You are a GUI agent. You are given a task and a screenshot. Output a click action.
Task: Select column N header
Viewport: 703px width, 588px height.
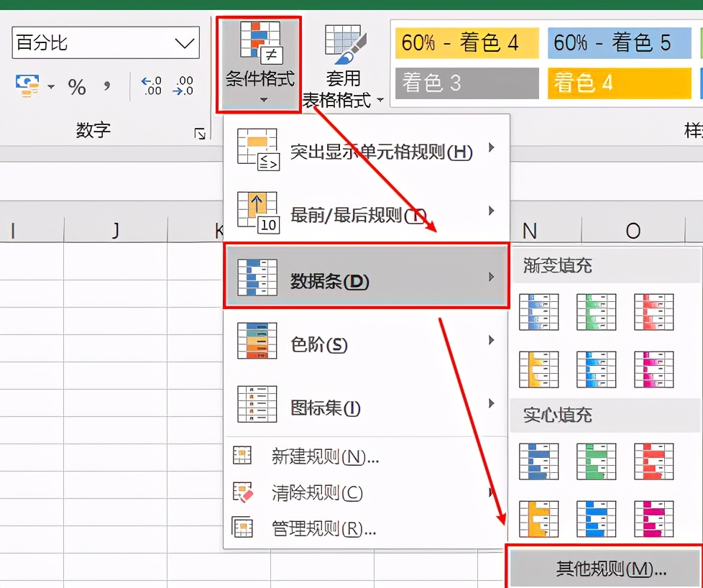coord(546,231)
